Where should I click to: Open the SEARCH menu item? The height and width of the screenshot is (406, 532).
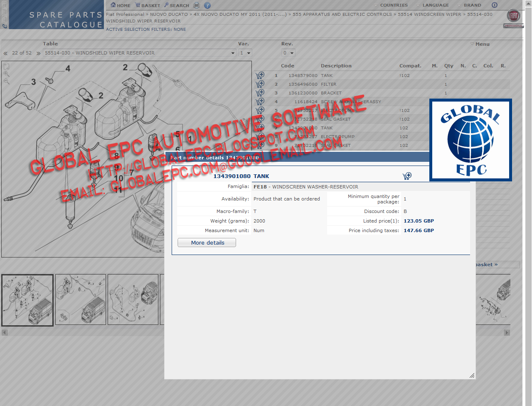[x=177, y=5]
